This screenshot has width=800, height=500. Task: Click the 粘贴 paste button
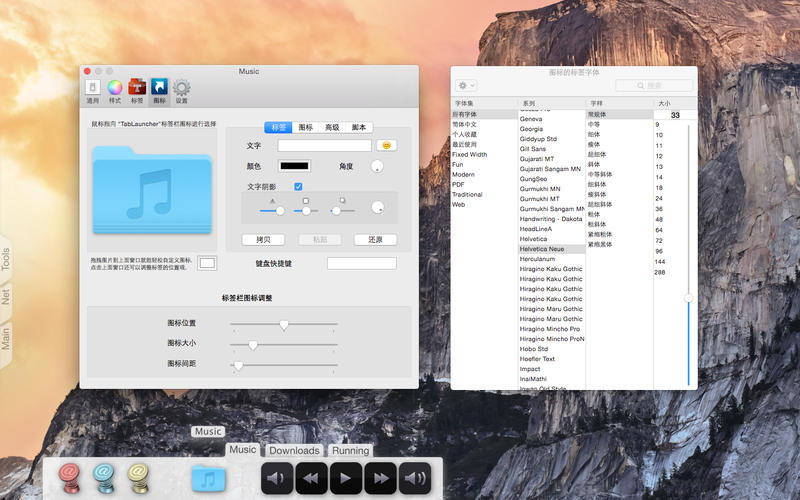[320, 239]
